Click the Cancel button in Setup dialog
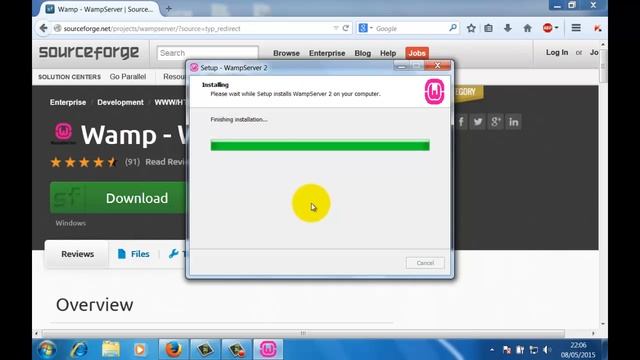This screenshot has width=640, height=360. (425, 263)
